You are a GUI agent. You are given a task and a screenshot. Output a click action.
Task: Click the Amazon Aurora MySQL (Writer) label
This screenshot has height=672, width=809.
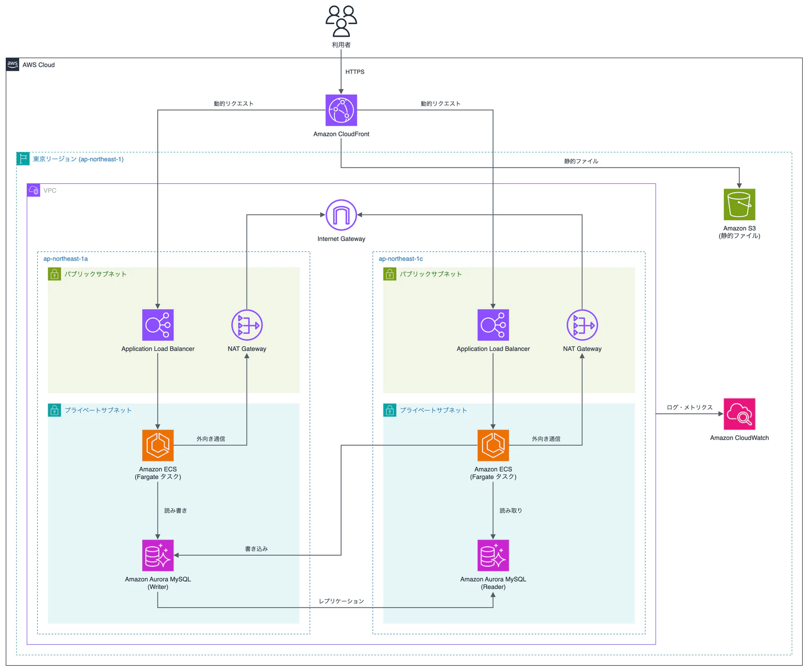158,583
